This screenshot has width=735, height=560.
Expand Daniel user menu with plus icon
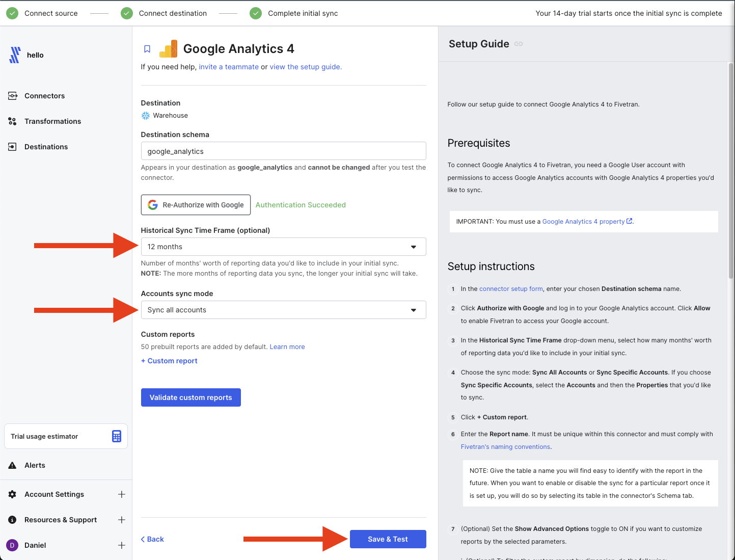(x=122, y=545)
